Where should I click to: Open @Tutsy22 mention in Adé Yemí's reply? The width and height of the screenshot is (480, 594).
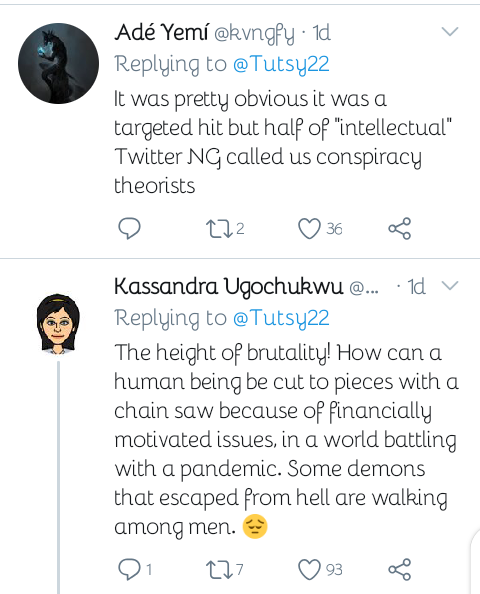pos(281,64)
